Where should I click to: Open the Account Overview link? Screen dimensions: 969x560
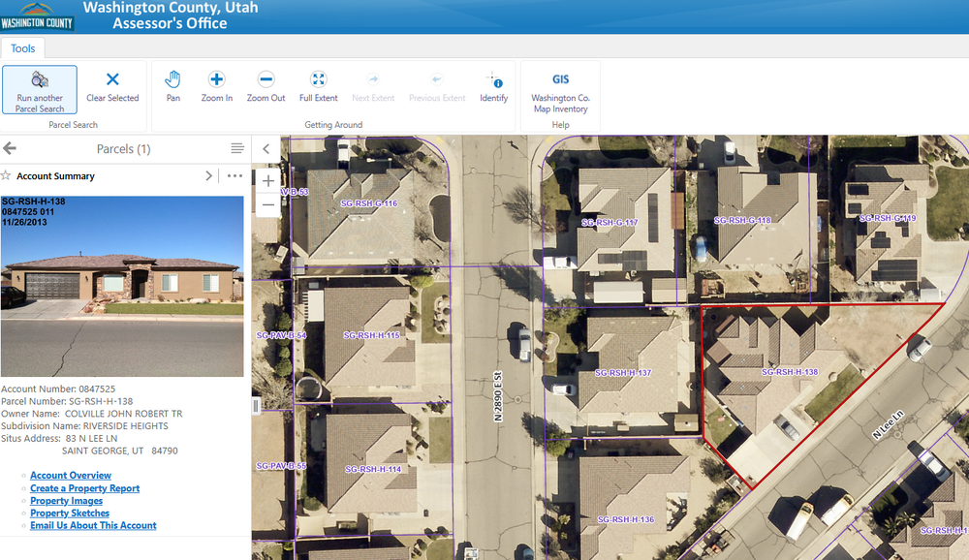71,476
